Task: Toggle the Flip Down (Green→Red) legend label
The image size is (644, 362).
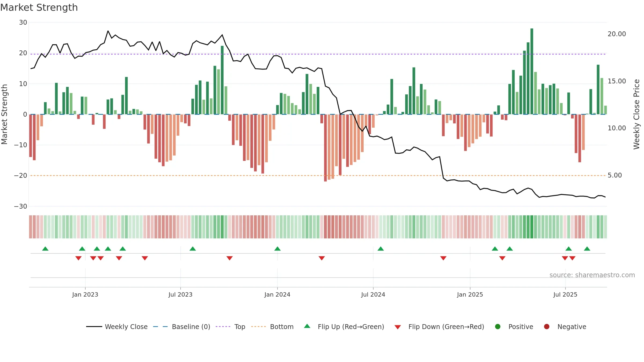Action: [446, 327]
